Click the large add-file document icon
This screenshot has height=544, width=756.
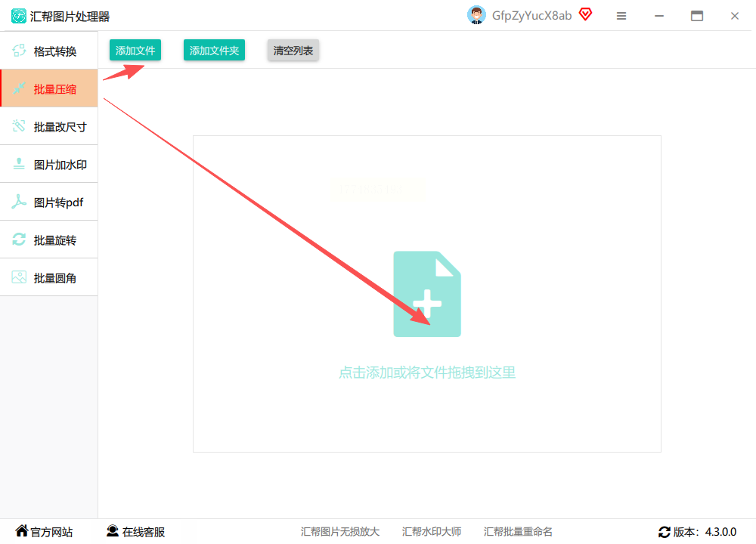pos(427,294)
